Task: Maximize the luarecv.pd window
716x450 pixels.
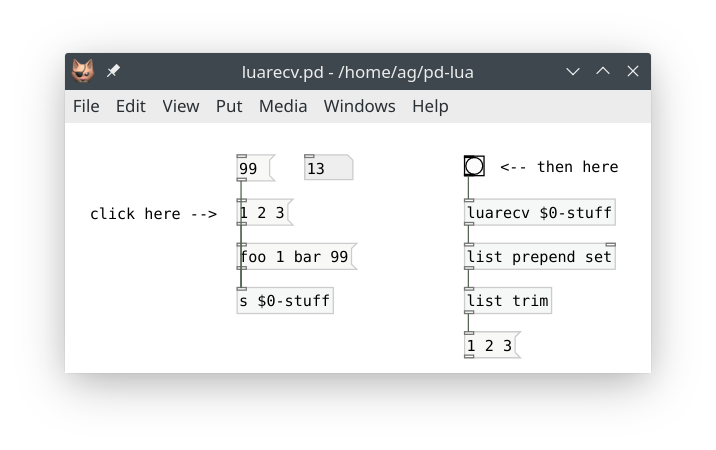Action: 603,72
